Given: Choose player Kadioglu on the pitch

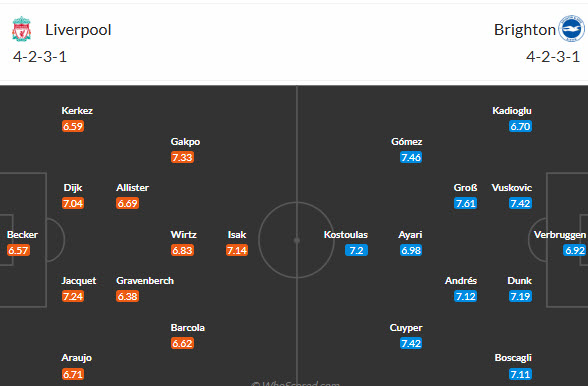Looking at the screenshot, I should [x=512, y=111].
